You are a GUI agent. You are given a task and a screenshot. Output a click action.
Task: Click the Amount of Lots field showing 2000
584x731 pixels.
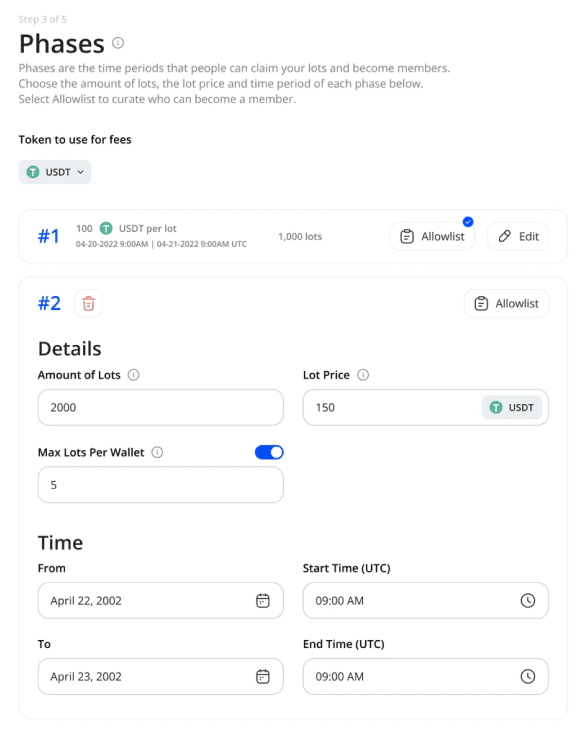(160, 407)
